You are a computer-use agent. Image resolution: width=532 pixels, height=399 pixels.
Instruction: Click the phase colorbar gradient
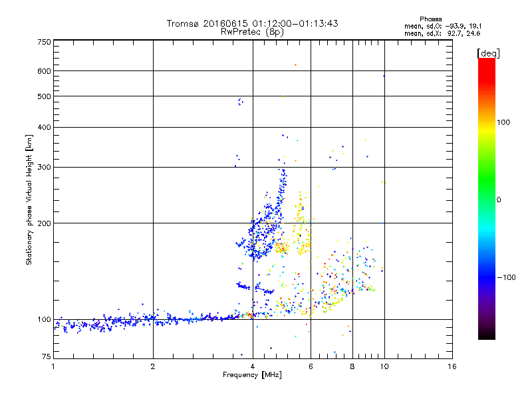pyautogui.click(x=487, y=199)
